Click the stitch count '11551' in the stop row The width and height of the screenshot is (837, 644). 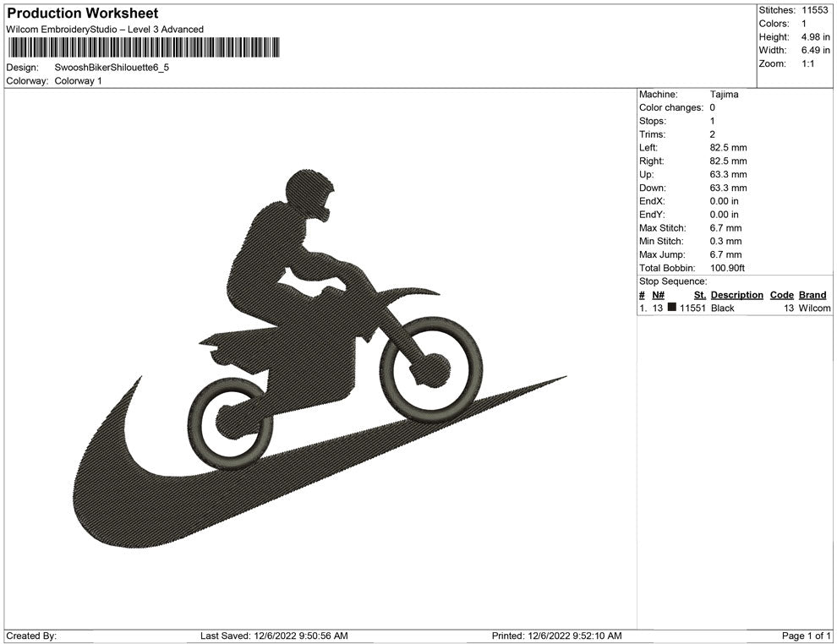[692, 308]
